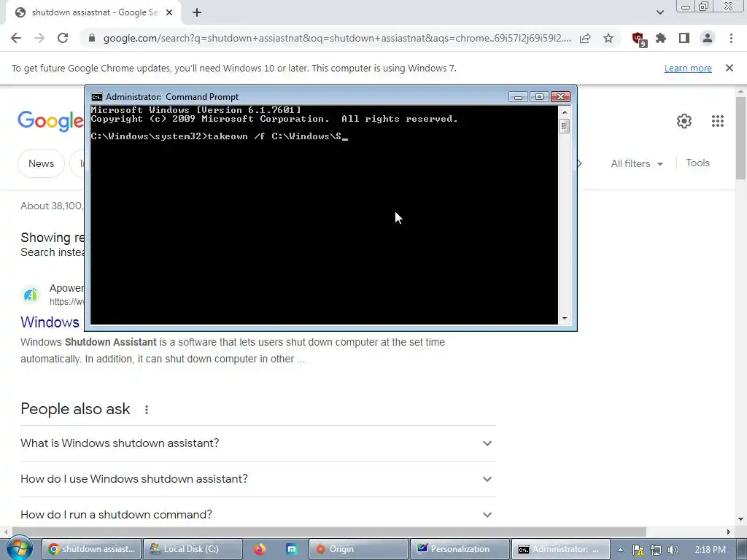Image resolution: width=747 pixels, height=560 pixels.
Task: Open the Chrome profile avatar
Action: pyautogui.click(x=708, y=38)
